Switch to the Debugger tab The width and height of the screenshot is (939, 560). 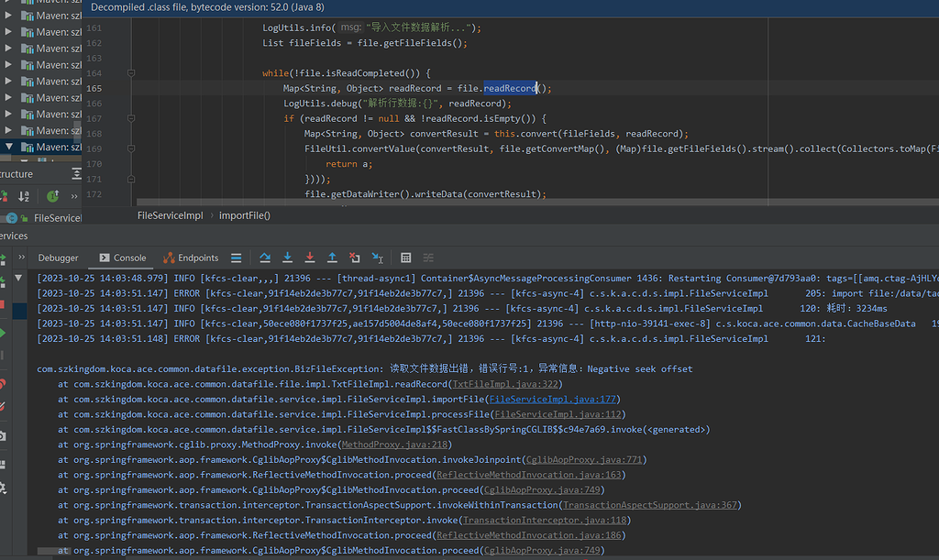[x=58, y=258]
